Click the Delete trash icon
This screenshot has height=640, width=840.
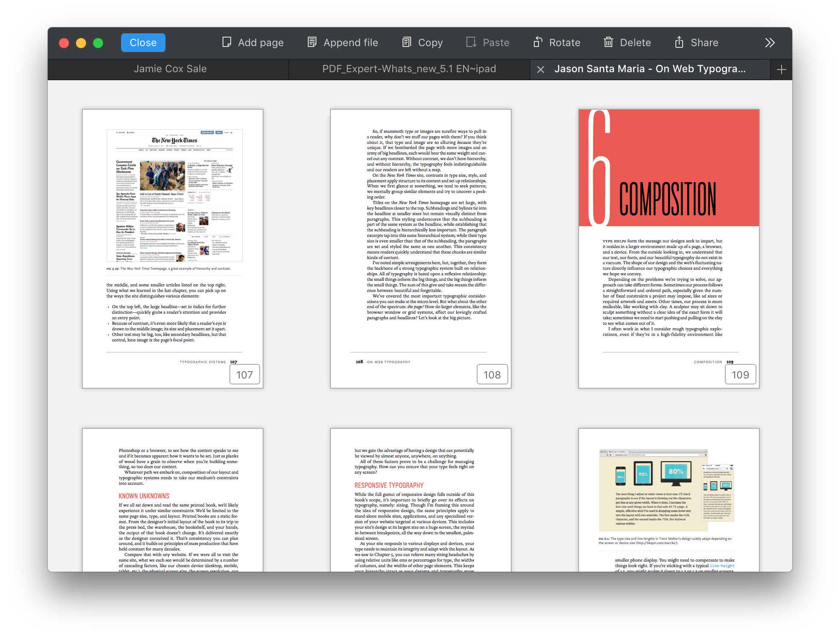(608, 42)
